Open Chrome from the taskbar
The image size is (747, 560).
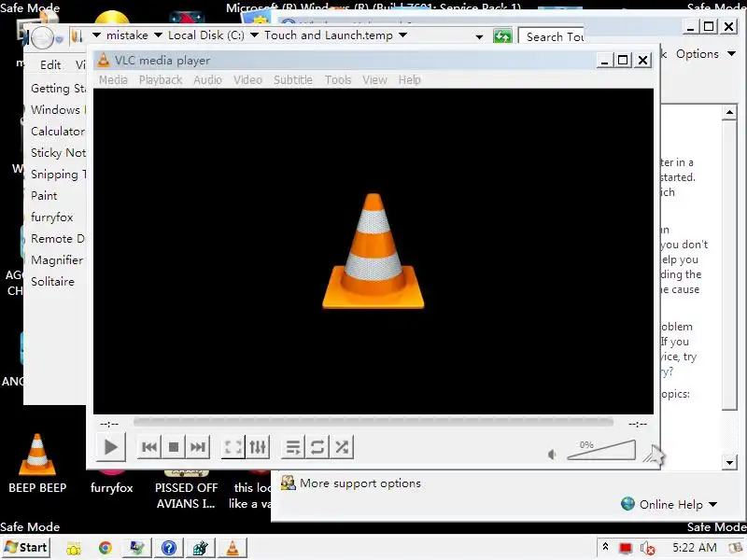[x=106, y=548]
